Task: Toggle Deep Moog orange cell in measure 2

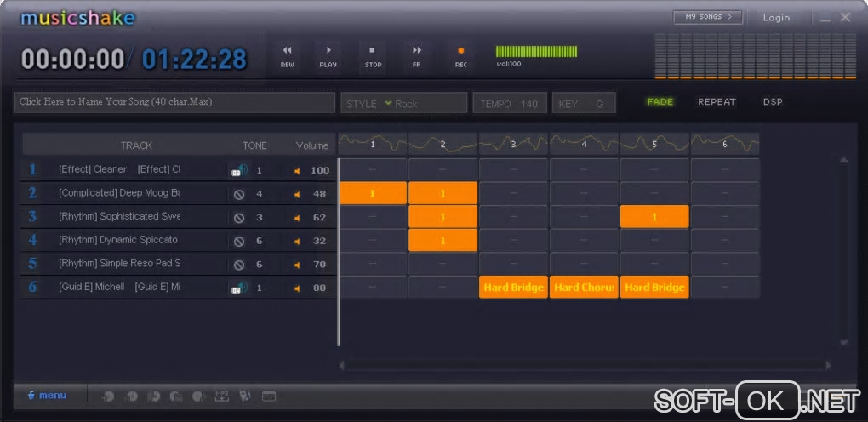Action: point(443,193)
